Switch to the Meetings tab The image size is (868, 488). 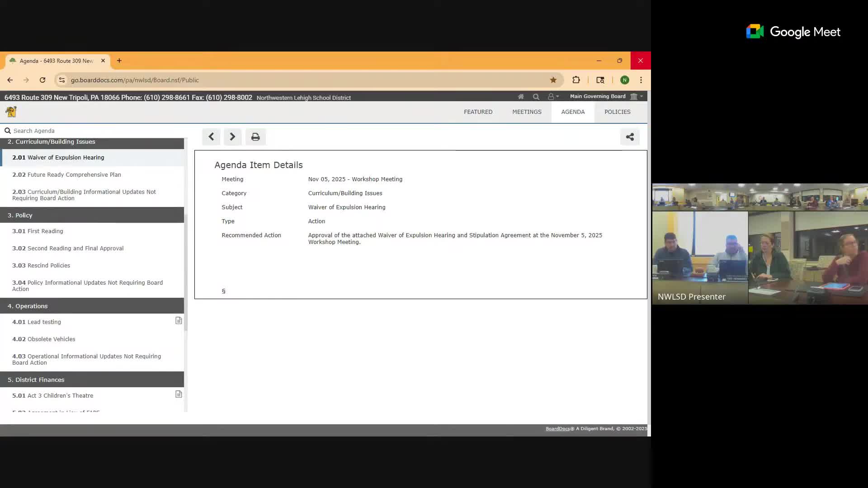527,112
